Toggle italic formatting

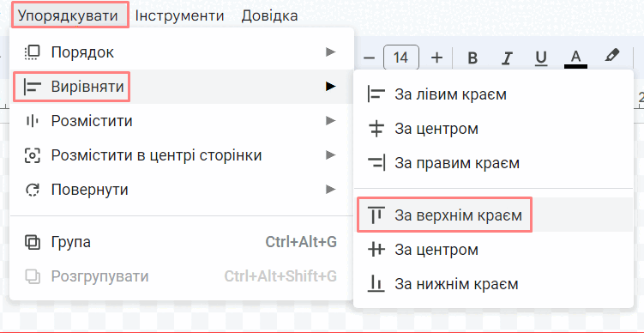508,58
